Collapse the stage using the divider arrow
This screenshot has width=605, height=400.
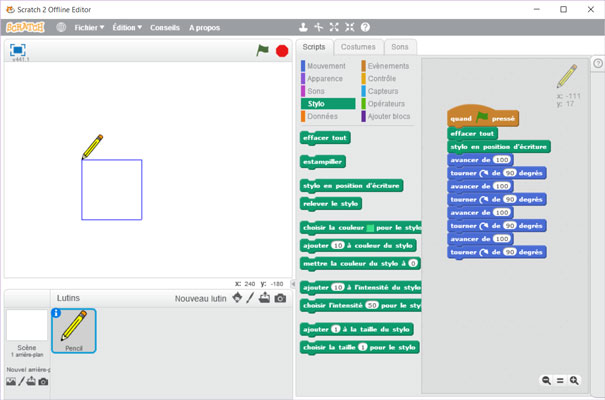[293, 285]
